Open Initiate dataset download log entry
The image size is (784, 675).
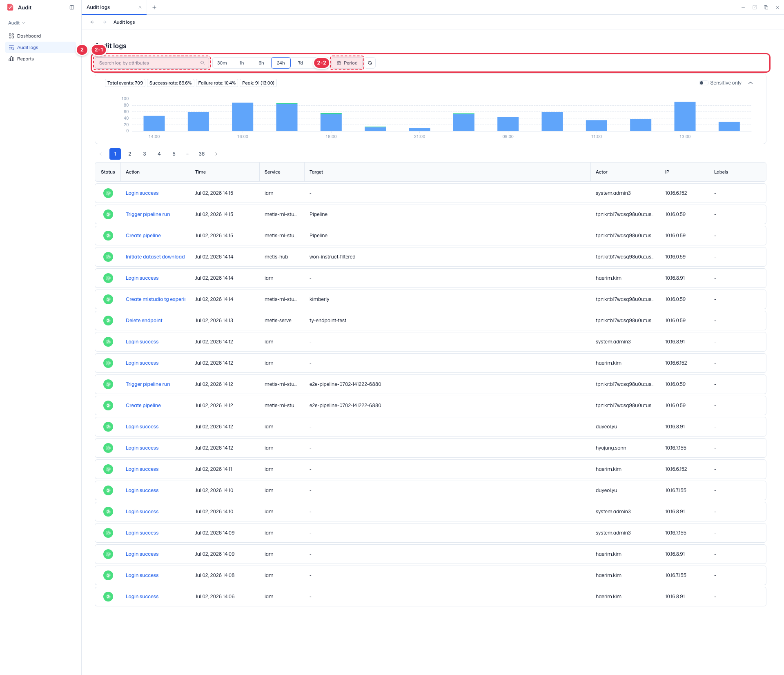(x=155, y=257)
